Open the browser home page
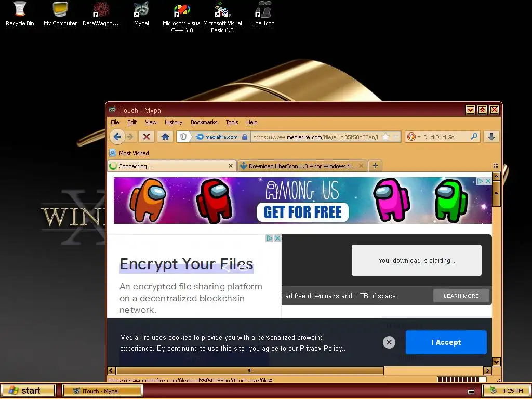This screenshot has height=399, width=532. (x=165, y=137)
